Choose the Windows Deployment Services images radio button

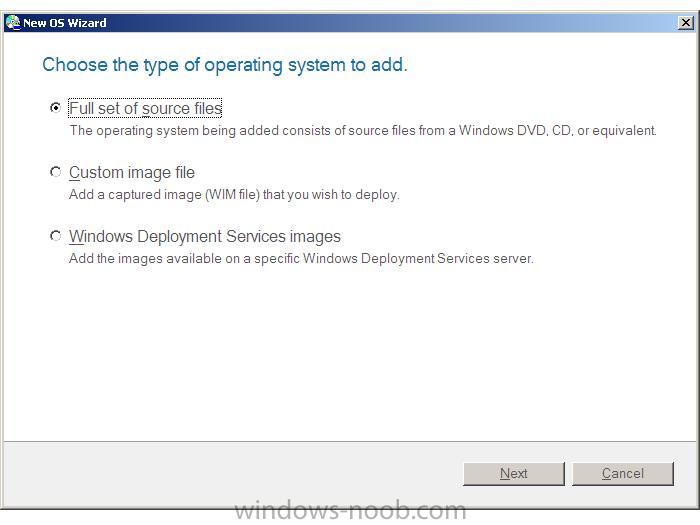tap(55, 235)
